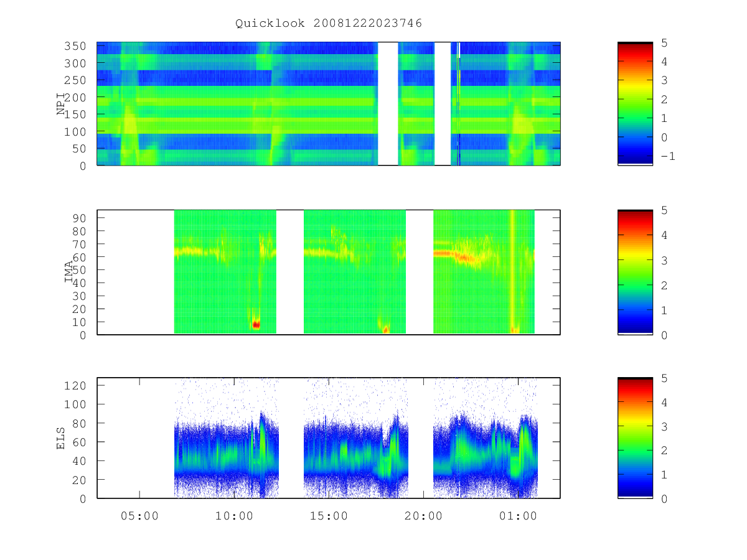Click the ELS panel color bar

635,437
